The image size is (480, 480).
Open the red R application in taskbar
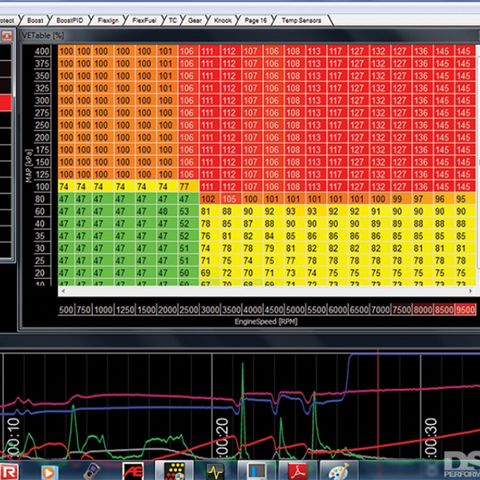pos(9,471)
